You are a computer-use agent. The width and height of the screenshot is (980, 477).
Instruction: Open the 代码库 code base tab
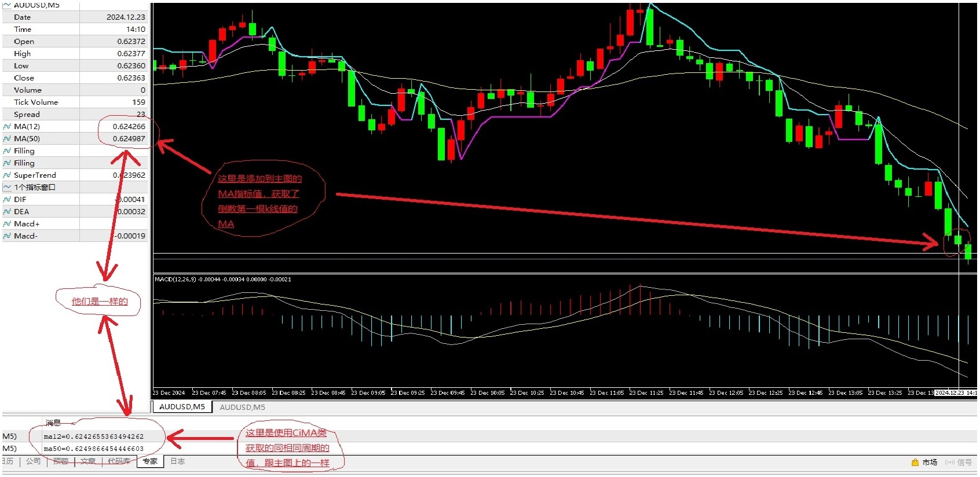coord(119,461)
